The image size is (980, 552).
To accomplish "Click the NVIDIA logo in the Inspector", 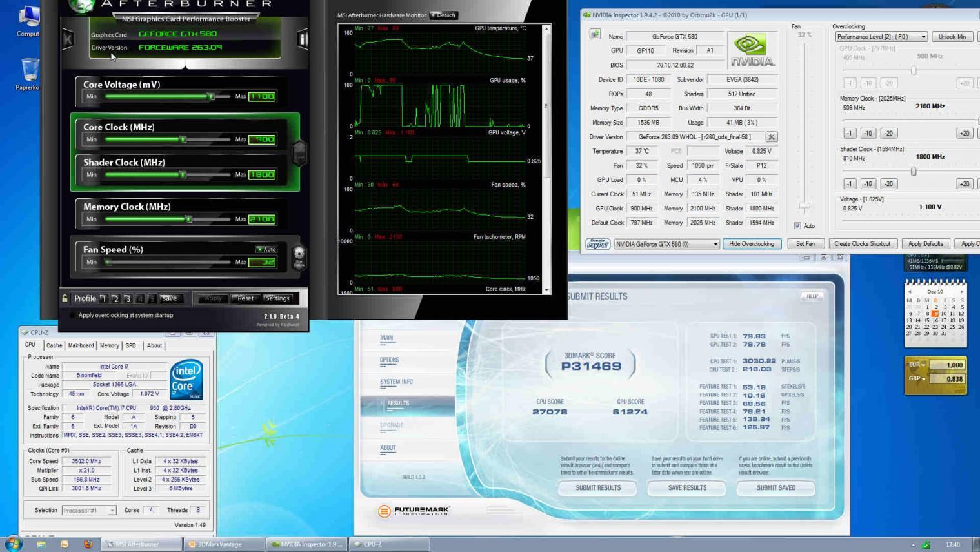I will (x=752, y=50).
